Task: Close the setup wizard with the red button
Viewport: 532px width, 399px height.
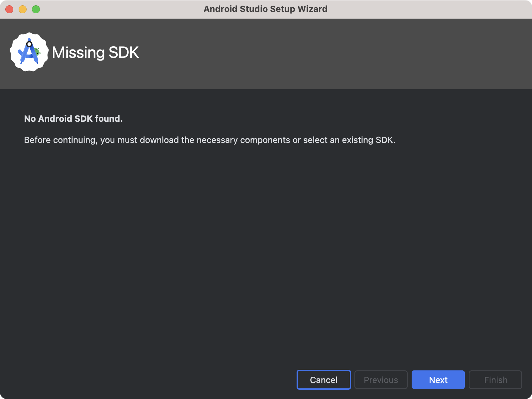Action: tap(9, 9)
